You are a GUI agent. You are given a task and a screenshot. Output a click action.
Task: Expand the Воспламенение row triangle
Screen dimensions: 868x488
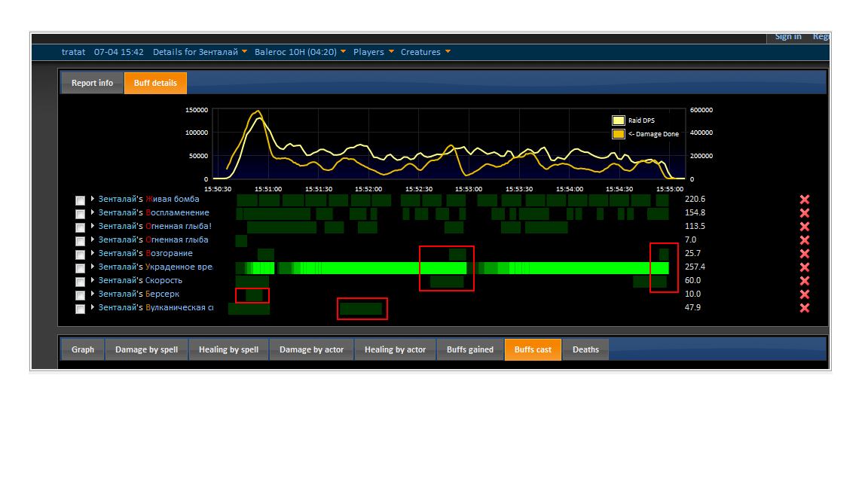pos(93,212)
